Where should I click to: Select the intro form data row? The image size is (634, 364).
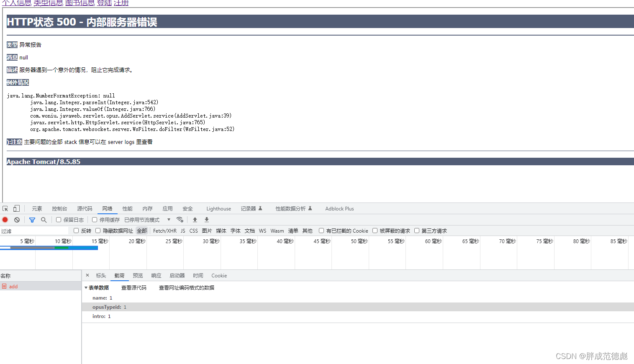pyautogui.click(x=358, y=316)
